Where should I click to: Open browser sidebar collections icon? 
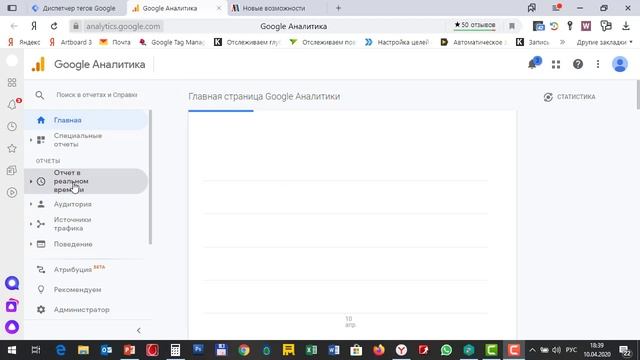[x=12, y=171]
